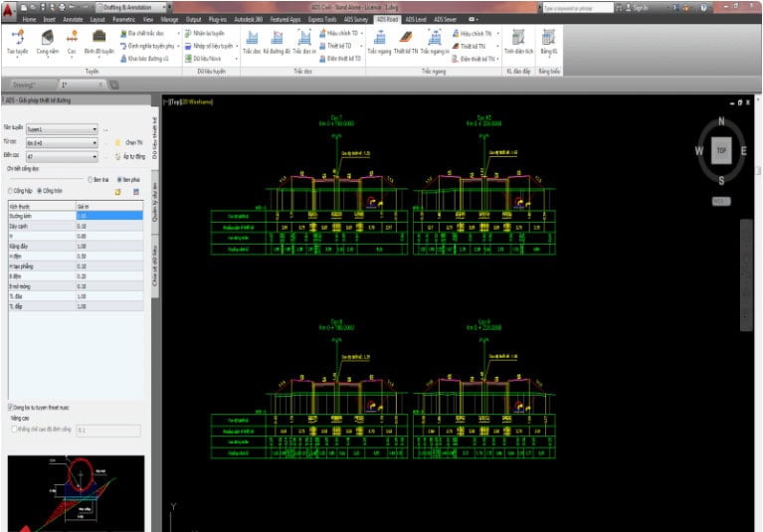Select the Cống hộp radio option
The width and height of the screenshot is (763, 532).
[11, 191]
